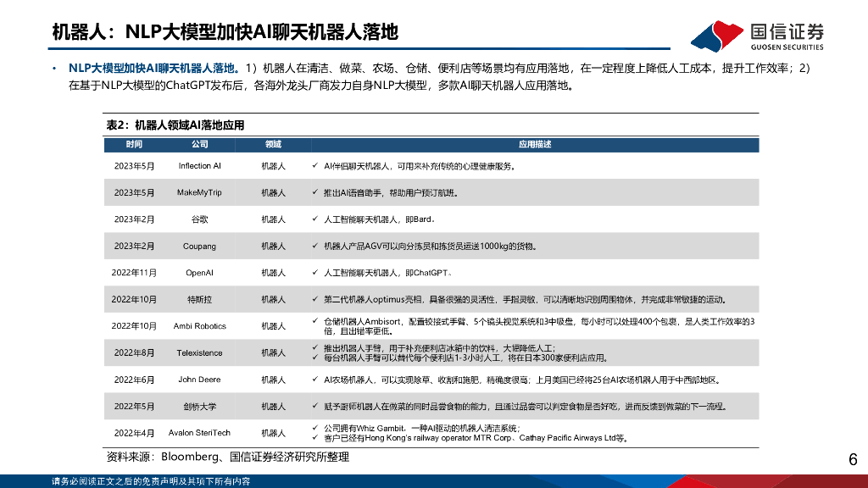Click the 公司 column header
Screen dimensions: 868x488
click(198, 145)
